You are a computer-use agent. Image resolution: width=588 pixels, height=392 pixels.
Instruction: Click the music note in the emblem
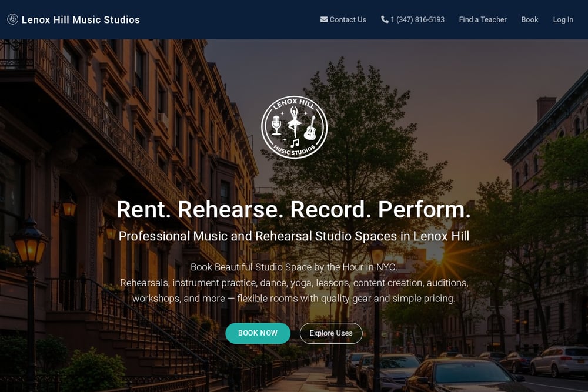[x=295, y=143]
